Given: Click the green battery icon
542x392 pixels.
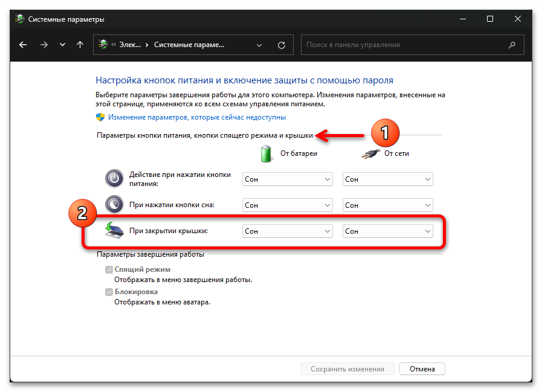Looking at the screenshot, I should tap(266, 154).
